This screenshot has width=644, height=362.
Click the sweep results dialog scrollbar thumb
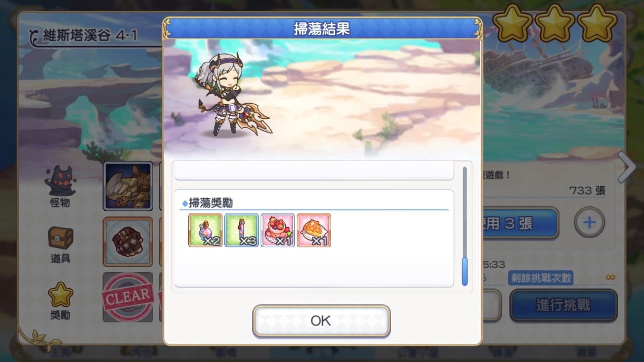point(465,271)
